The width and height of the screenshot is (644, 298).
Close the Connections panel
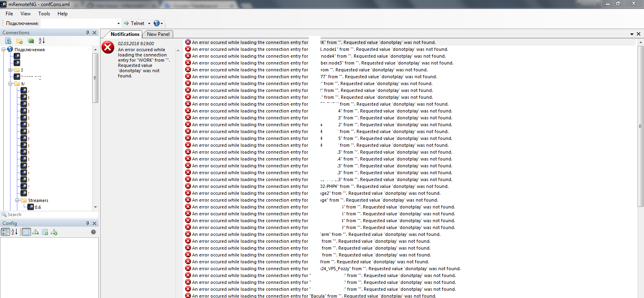[95, 33]
